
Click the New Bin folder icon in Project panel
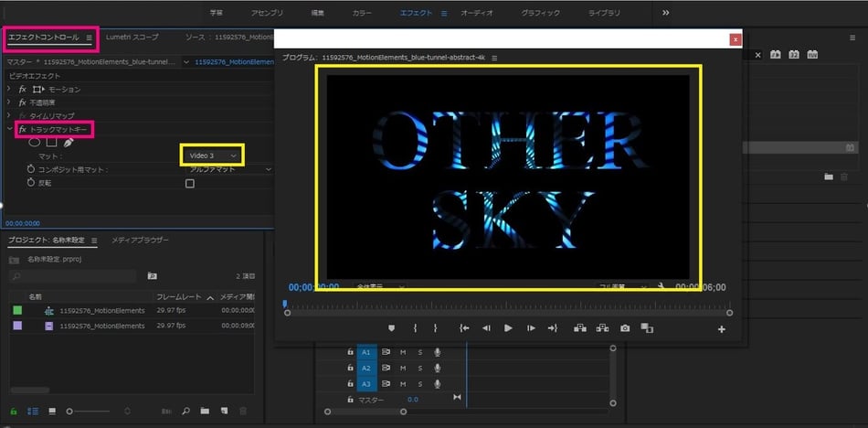click(205, 412)
